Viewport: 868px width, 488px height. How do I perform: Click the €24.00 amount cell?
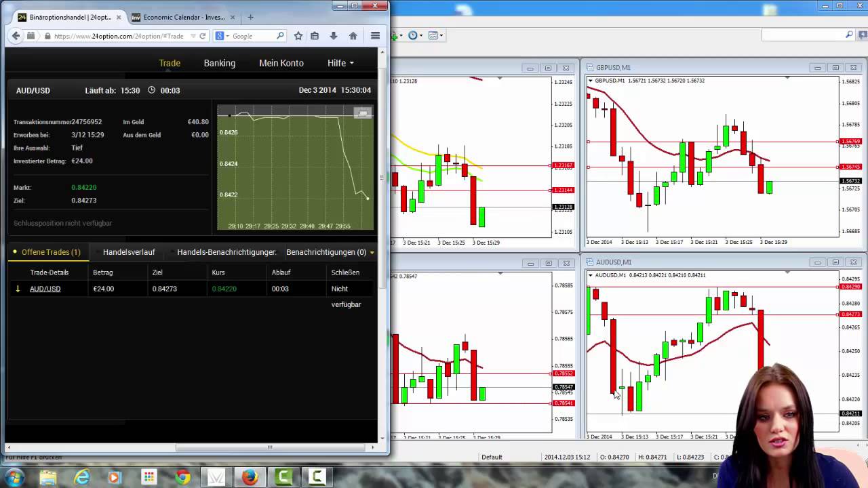pos(103,289)
